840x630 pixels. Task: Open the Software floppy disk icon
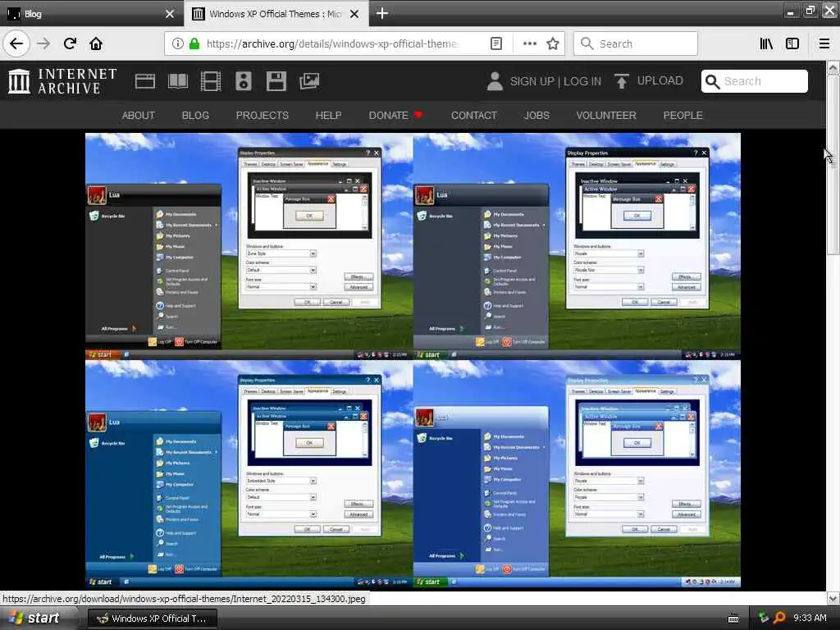(276, 81)
